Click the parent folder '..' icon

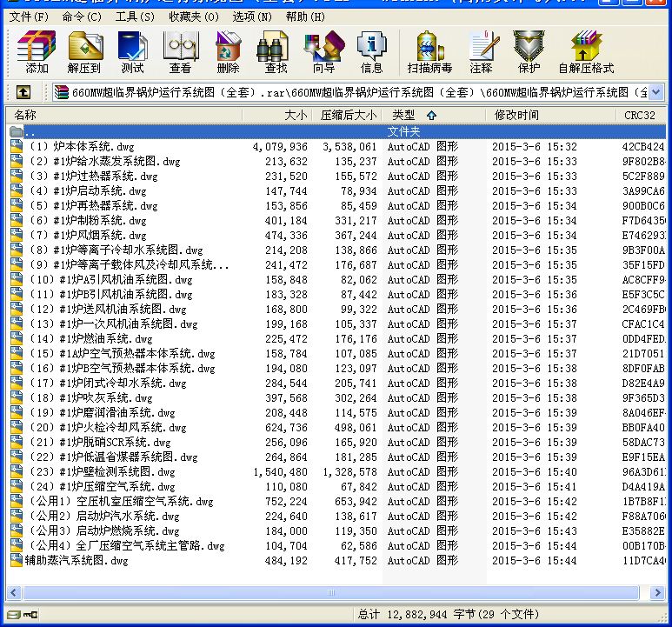[17, 131]
